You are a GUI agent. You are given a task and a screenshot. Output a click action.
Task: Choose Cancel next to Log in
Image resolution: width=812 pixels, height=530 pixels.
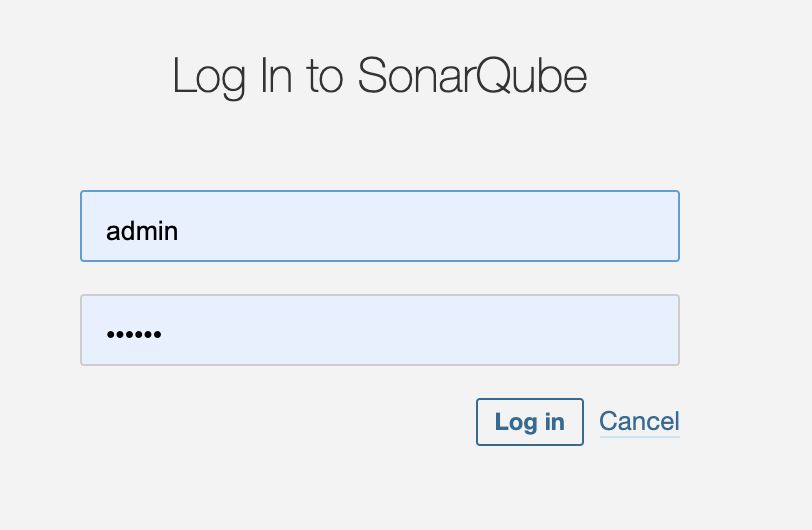point(639,422)
